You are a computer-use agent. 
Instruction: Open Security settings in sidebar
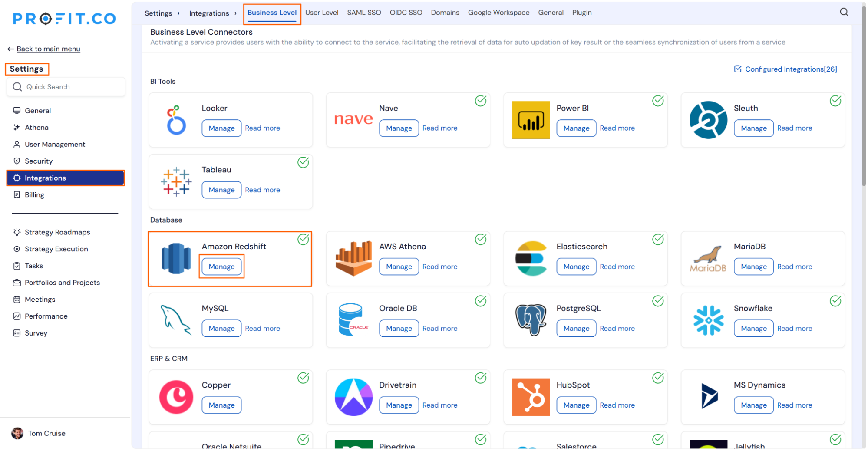(65, 161)
